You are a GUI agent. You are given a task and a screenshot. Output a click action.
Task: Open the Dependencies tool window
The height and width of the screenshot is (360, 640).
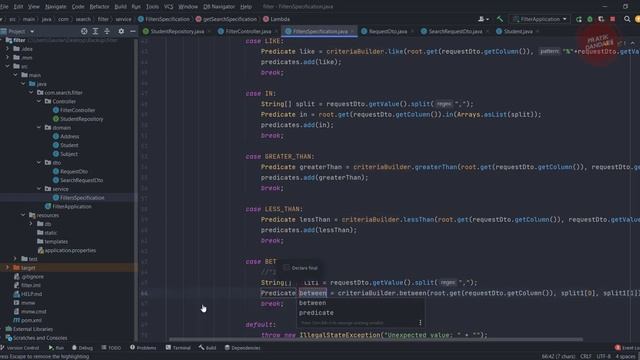[x=242, y=348]
